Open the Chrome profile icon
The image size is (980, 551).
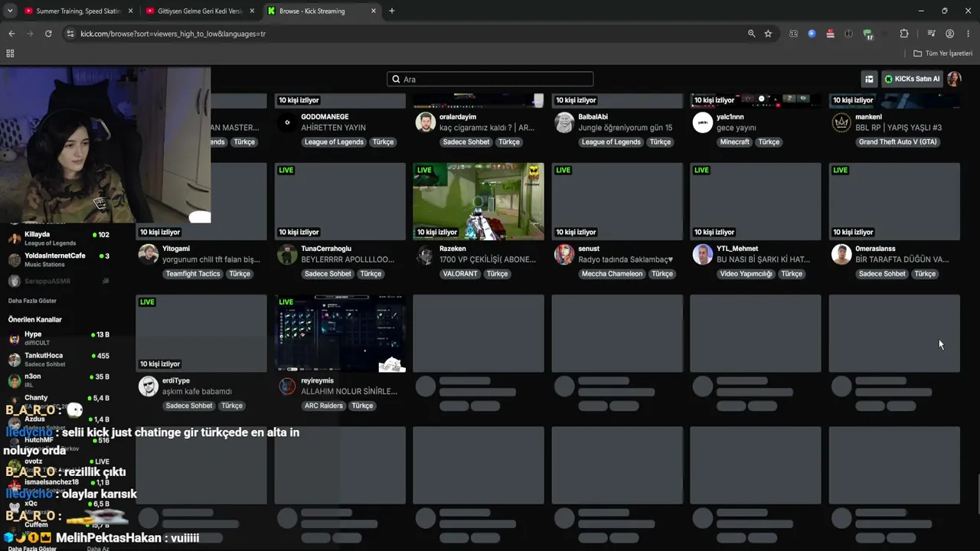(x=949, y=34)
